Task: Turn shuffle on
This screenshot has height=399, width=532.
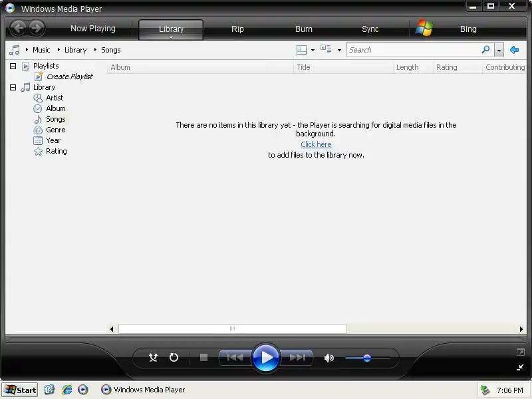Action: [154, 357]
